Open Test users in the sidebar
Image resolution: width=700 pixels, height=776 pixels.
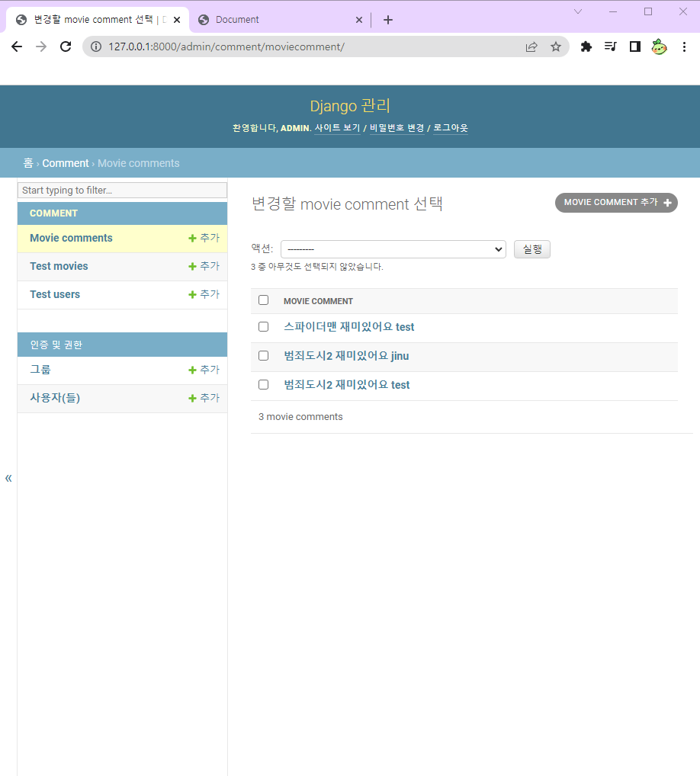click(x=55, y=294)
